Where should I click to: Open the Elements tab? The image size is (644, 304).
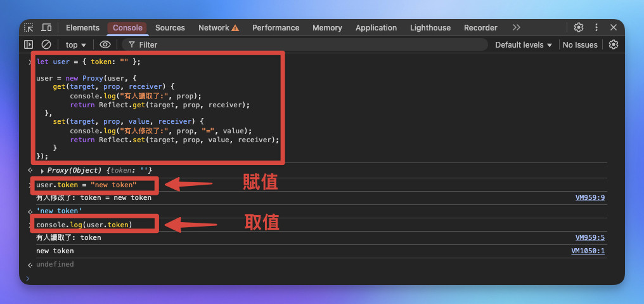click(82, 27)
